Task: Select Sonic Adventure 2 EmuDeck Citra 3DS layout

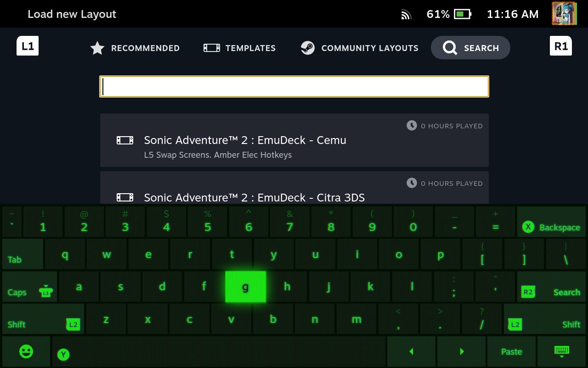Action: click(x=294, y=188)
